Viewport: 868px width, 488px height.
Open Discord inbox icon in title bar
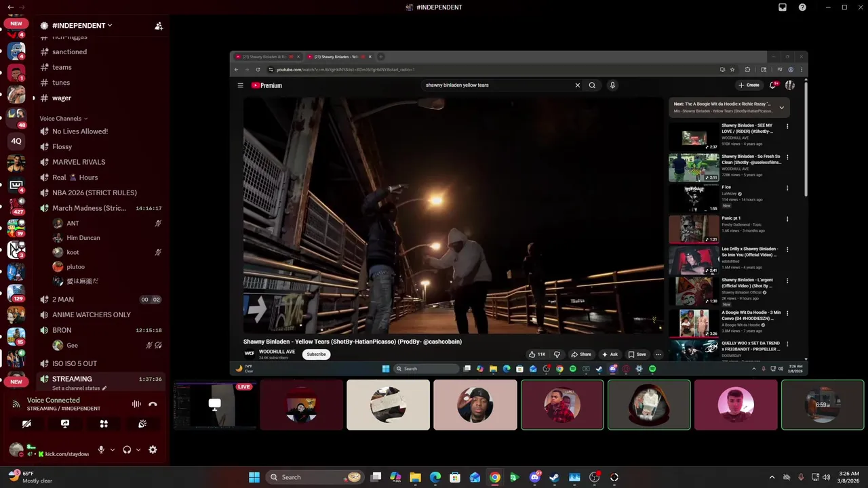pyautogui.click(x=783, y=7)
